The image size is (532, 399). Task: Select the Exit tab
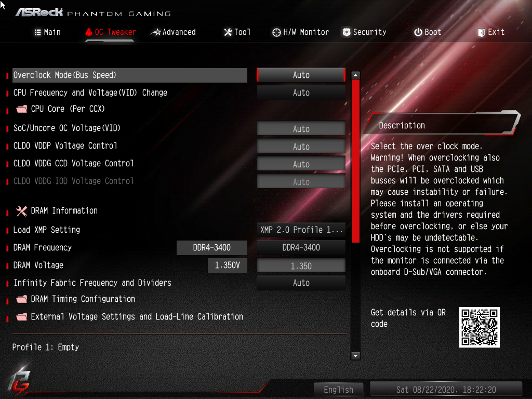491,32
